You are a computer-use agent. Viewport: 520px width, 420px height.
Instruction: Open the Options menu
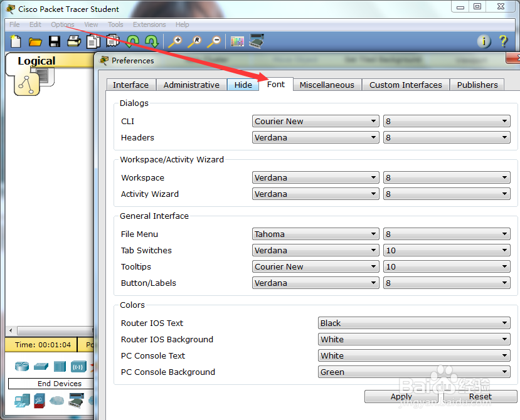click(62, 24)
